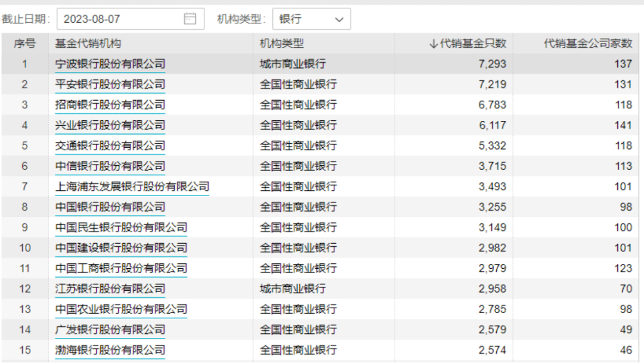Screen dimensions: 644x363
Task: Open 宁波银行股份有限公司 link
Action: (110, 64)
